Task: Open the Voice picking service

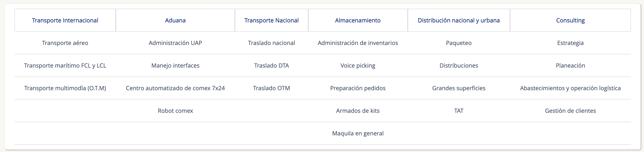Action: pyautogui.click(x=358, y=65)
